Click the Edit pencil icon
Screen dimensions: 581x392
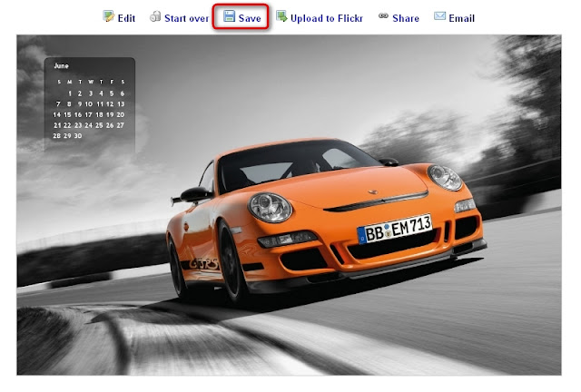[109, 16]
